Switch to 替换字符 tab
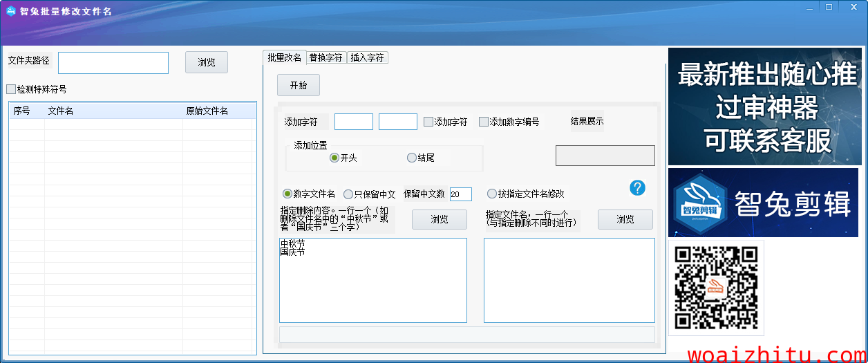This screenshot has height=363, width=868. coord(326,58)
